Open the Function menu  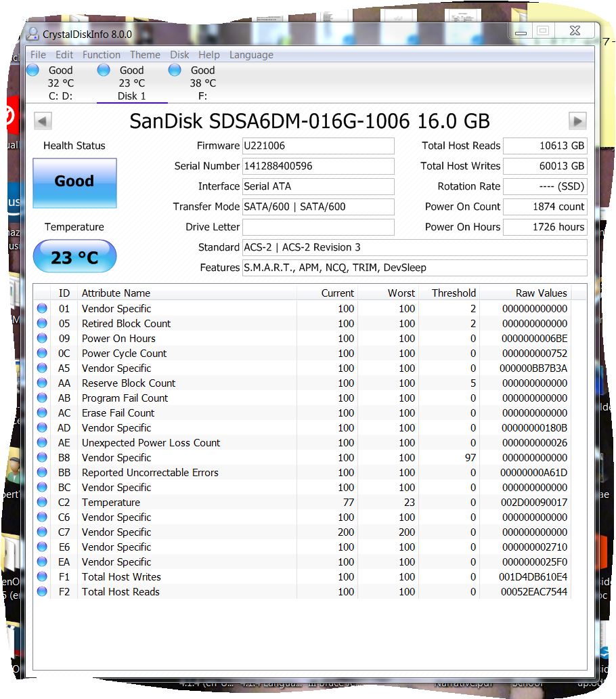click(101, 55)
